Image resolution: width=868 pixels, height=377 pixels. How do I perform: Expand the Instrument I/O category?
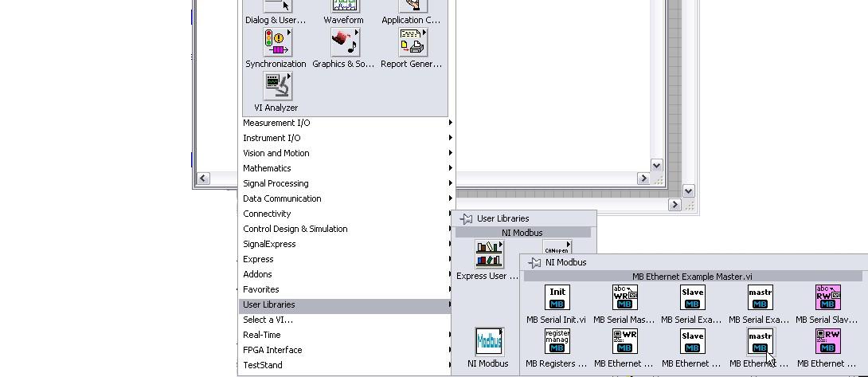pos(347,138)
